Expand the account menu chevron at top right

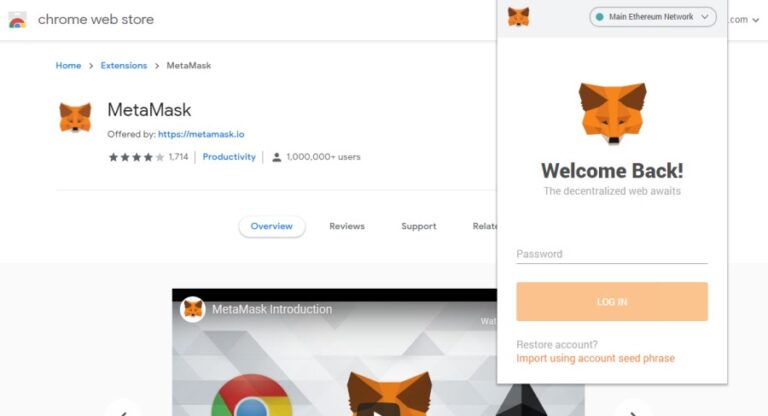pyautogui.click(x=756, y=20)
